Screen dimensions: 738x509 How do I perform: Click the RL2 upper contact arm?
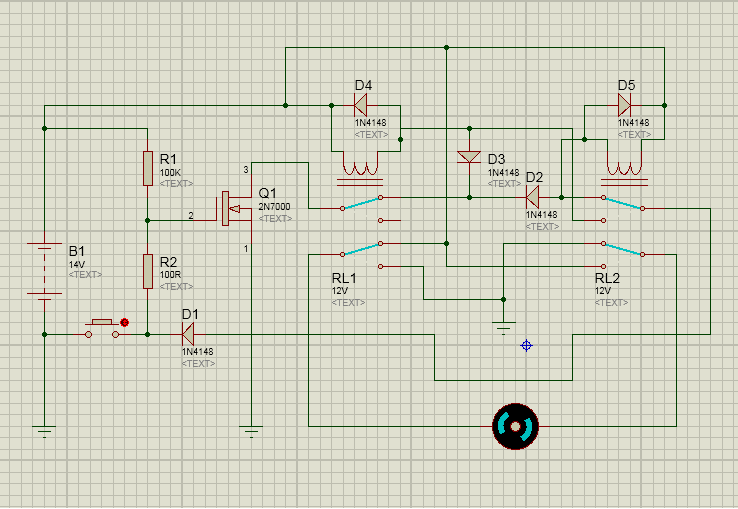623,203
